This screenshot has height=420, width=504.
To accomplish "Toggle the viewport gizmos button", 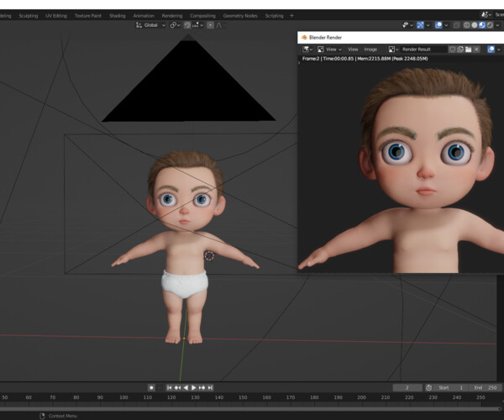I will 420,25.
